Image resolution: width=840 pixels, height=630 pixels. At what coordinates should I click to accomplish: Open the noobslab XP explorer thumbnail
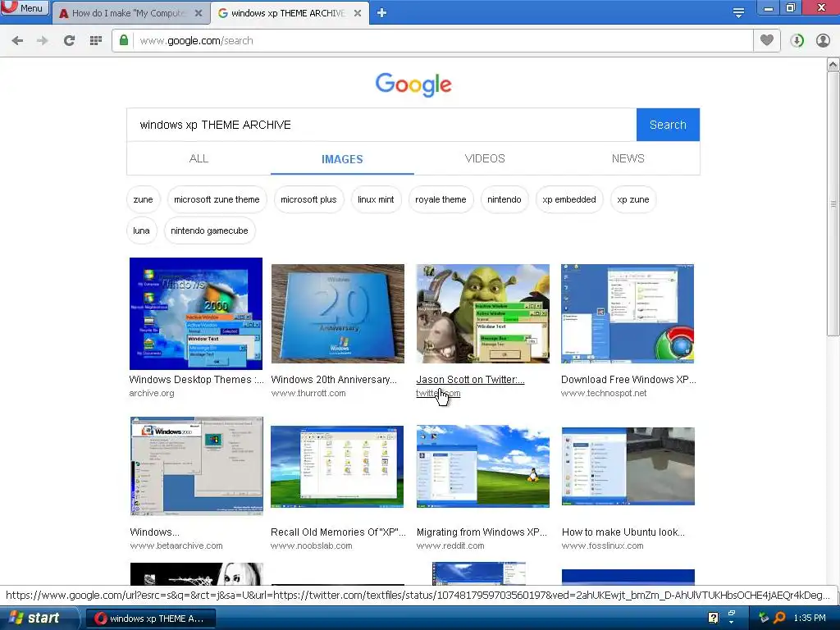click(337, 466)
